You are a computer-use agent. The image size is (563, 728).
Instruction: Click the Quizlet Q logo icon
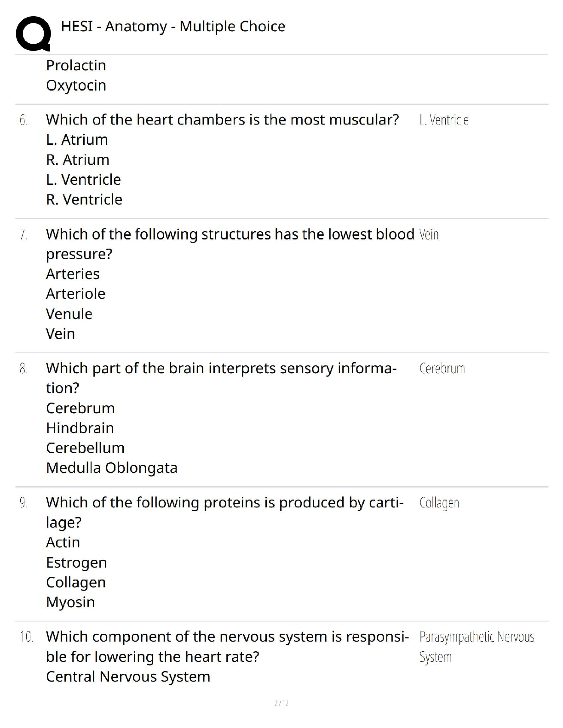pyautogui.click(x=33, y=34)
